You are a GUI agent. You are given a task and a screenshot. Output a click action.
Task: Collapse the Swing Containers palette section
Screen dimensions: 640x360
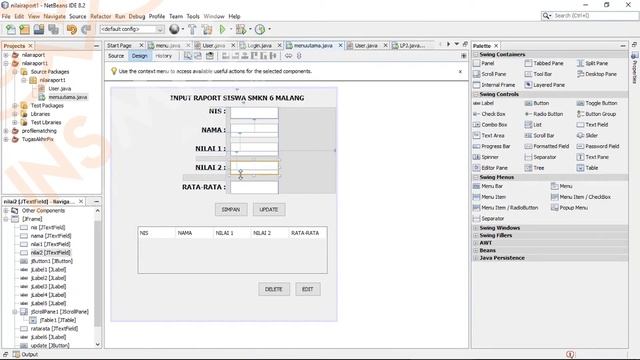(476, 54)
